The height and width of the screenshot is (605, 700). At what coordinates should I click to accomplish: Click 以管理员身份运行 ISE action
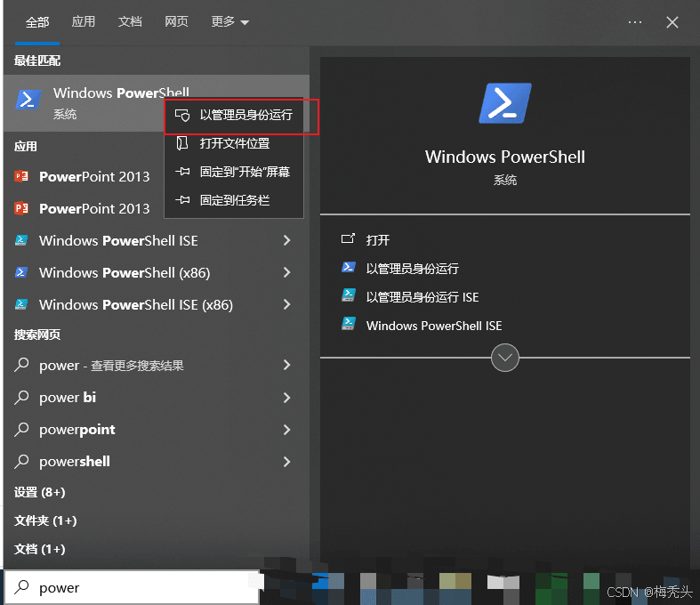(422, 297)
